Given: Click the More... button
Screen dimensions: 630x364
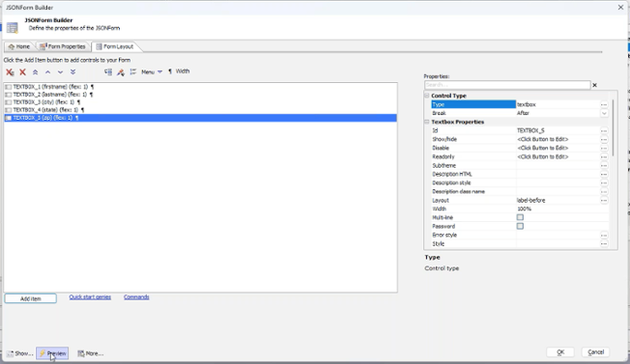Looking at the screenshot, I should pos(91,353).
